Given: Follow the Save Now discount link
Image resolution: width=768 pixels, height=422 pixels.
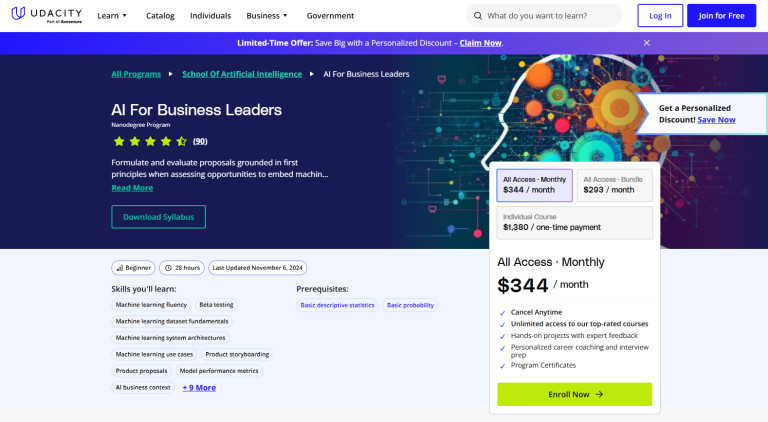Looking at the screenshot, I should (x=716, y=120).
